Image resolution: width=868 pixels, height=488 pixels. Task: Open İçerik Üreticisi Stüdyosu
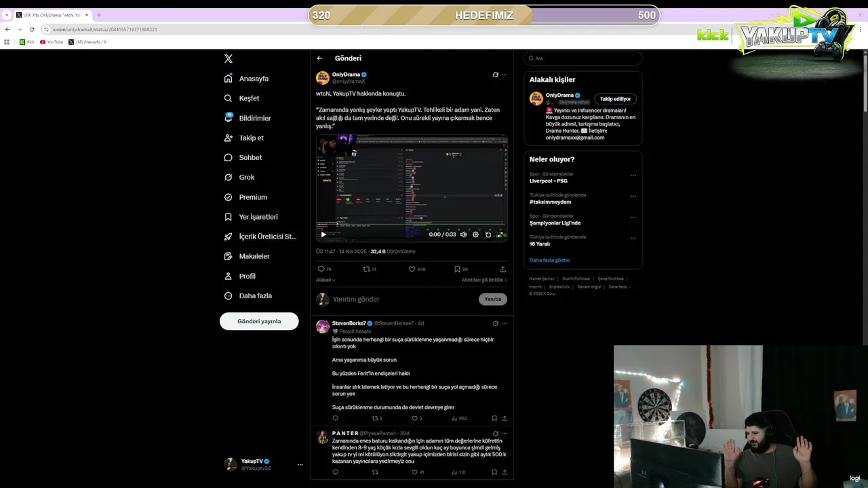click(260, 237)
